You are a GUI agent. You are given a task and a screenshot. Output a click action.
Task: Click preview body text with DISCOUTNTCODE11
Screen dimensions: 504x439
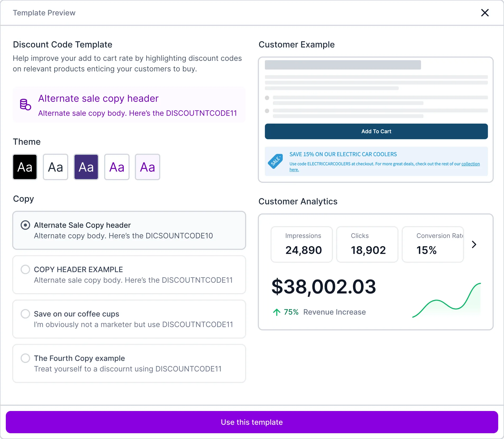138,113
